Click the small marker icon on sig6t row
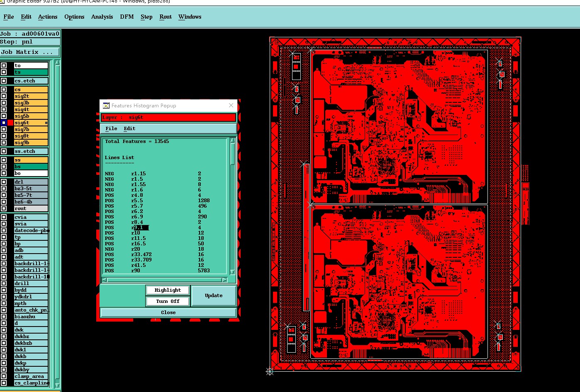This screenshot has height=392, width=580. point(46,123)
